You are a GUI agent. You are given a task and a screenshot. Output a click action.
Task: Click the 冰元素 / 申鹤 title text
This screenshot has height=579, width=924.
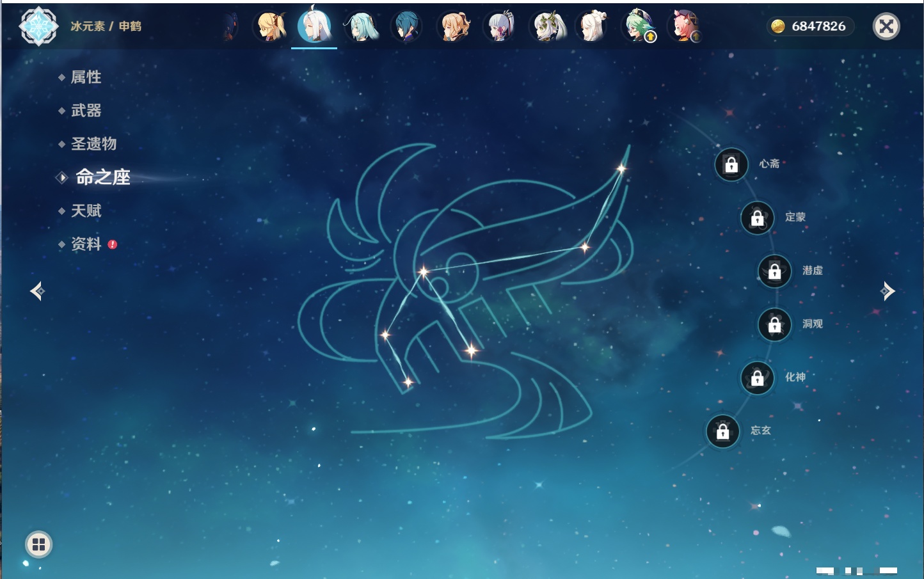[106, 26]
